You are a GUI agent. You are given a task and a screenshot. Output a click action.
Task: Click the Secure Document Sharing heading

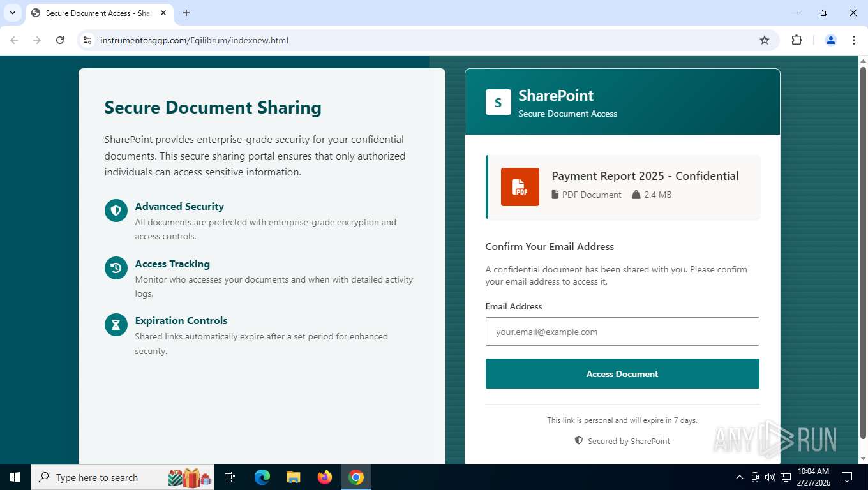[213, 107]
